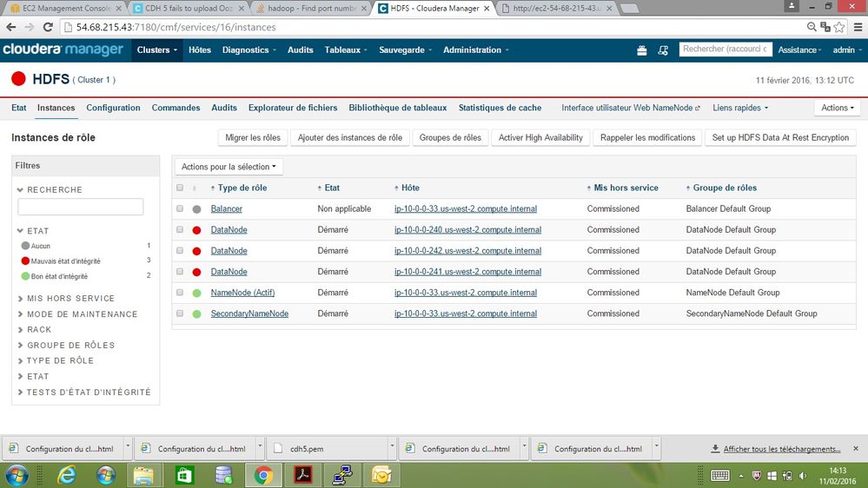Click the volume icon in system tray
The image size is (868, 488).
pos(803,476)
